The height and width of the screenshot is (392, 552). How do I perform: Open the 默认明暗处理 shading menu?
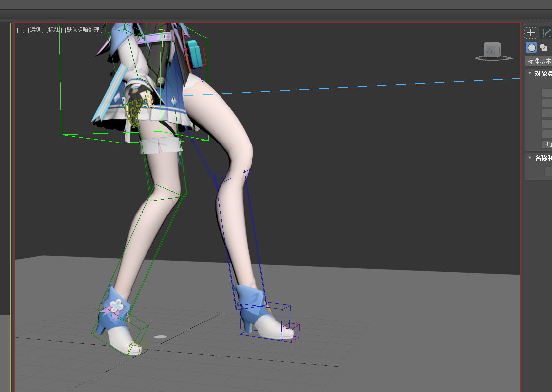coord(83,30)
